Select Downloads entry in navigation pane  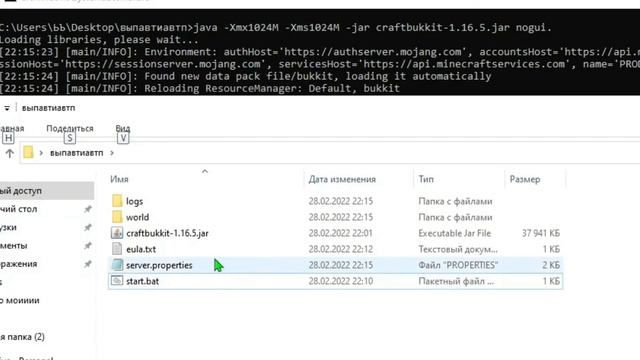point(8,227)
